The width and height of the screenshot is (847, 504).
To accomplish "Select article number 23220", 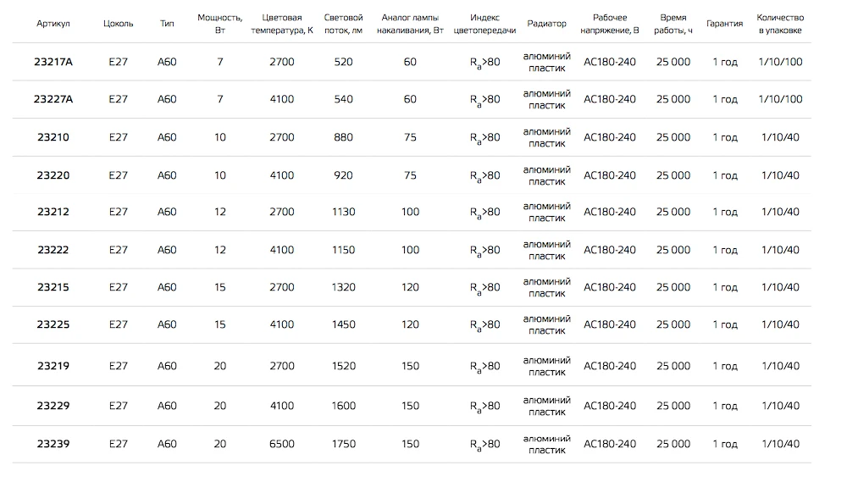I will point(53,175).
